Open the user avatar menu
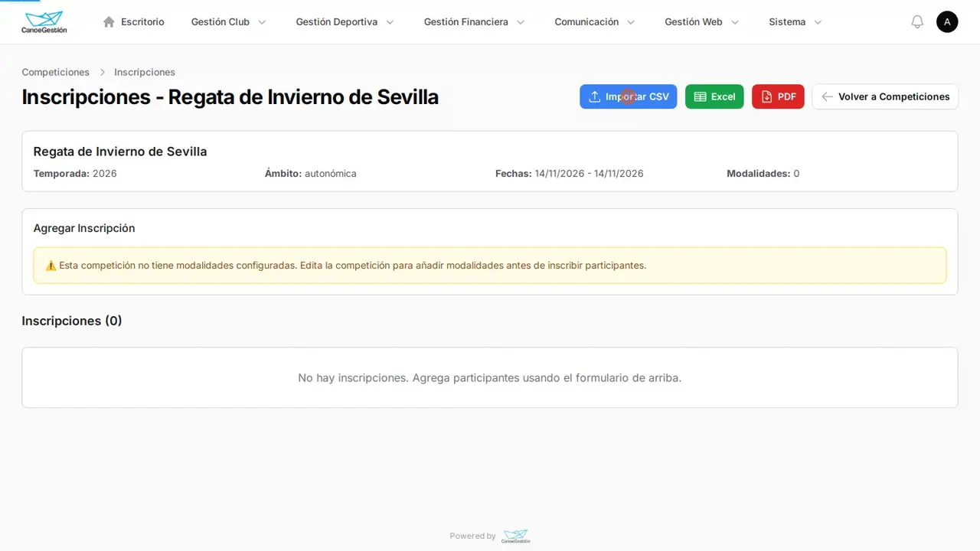 (x=947, y=22)
